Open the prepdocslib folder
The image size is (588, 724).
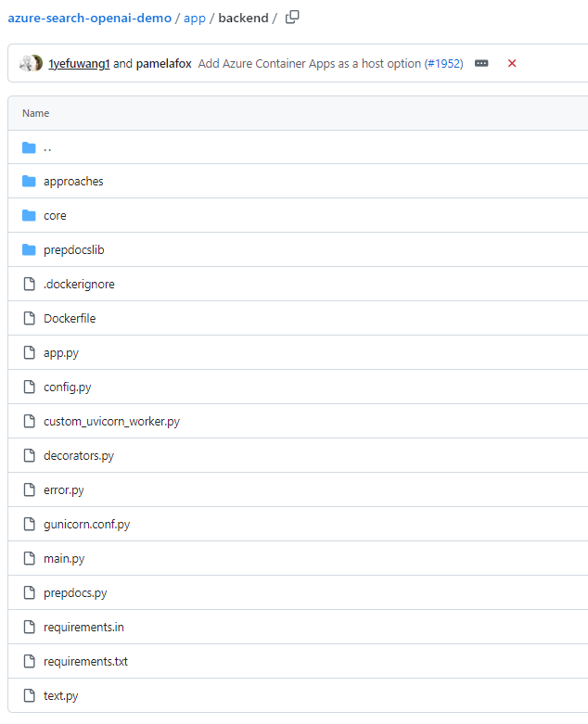click(x=74, y=249)
